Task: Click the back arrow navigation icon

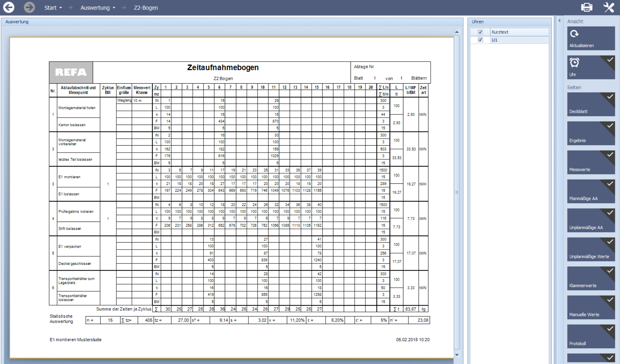Action: [x=9, y=7]
